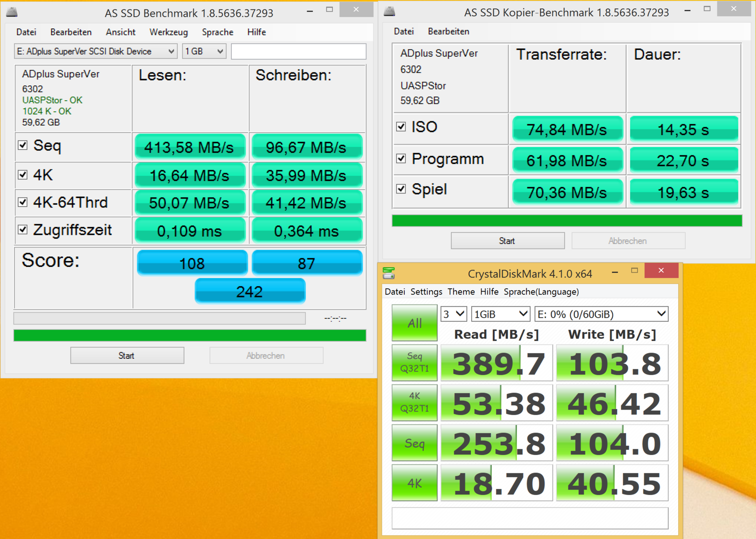This screenshot has height=539, width=756.
Task: Open Settings menu in CrystalDiskMark
Action: (426, 292)
